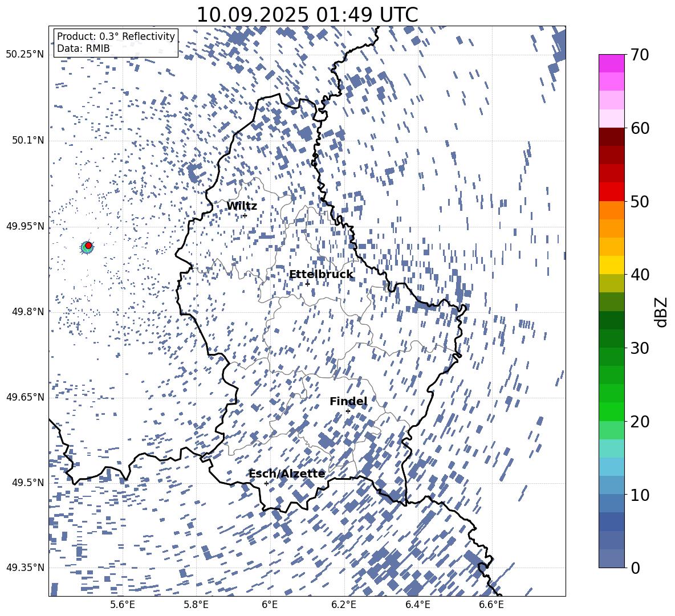The height and width of the screenshot is (616, 675).
Task: Click the timestamp title 10.09.2025 01:49 UTC
Action: click(x=307, y=14)
